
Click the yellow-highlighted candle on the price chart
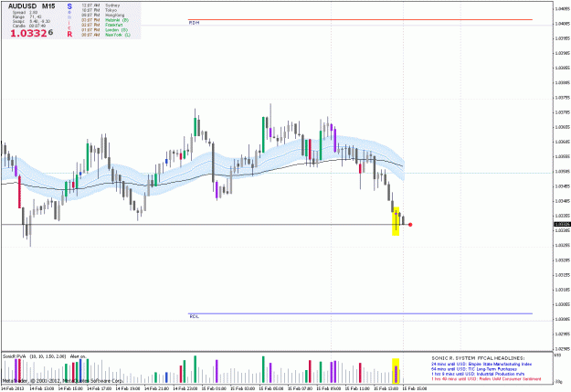pyautogui.click(x=396, y=221)
